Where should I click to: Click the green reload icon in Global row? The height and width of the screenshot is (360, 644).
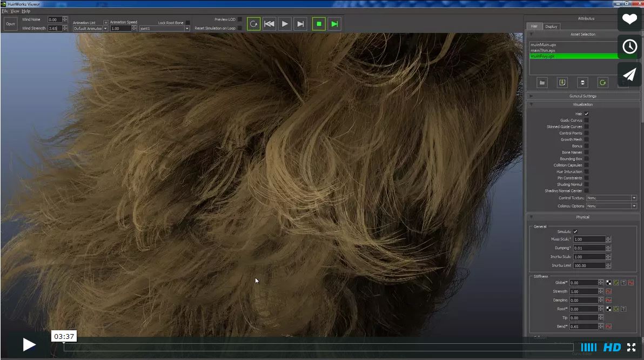(x=616, y=282)
